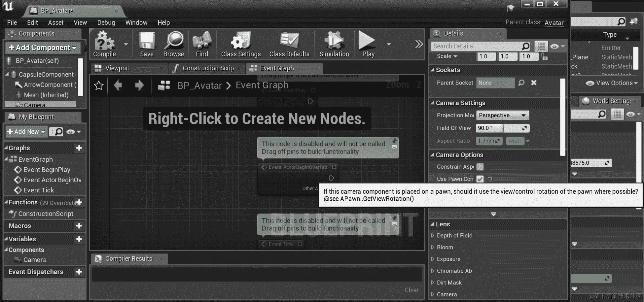Image resolution: width=644 pixels, height=302 pixels.
Task: Click the graduation cap tutorial icon
Action: pyautogui.click(x=511, y=8)
